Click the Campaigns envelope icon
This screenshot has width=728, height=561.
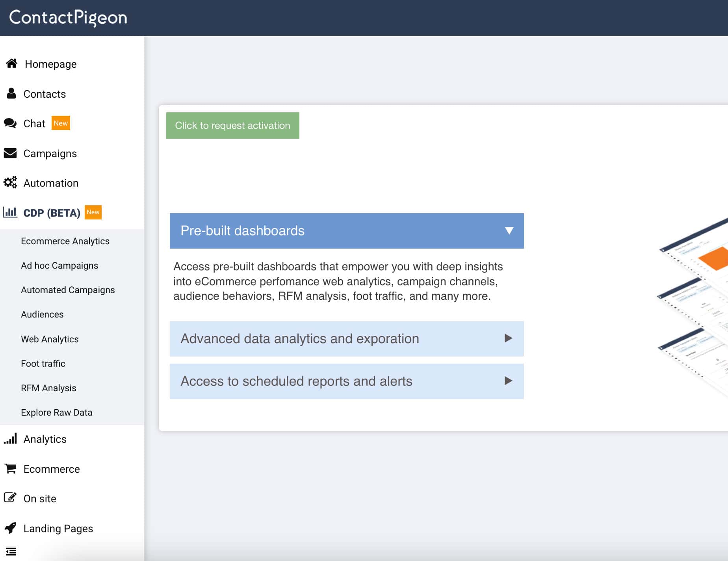coord(10,153)
